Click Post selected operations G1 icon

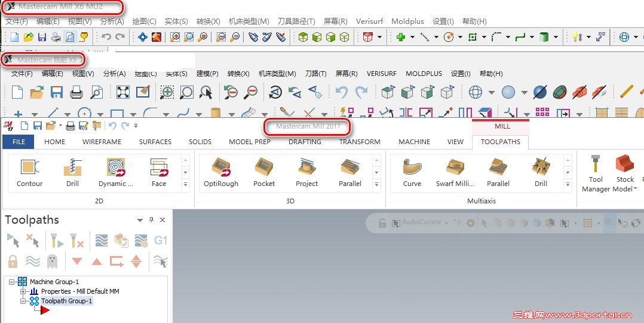pos(160,240)
